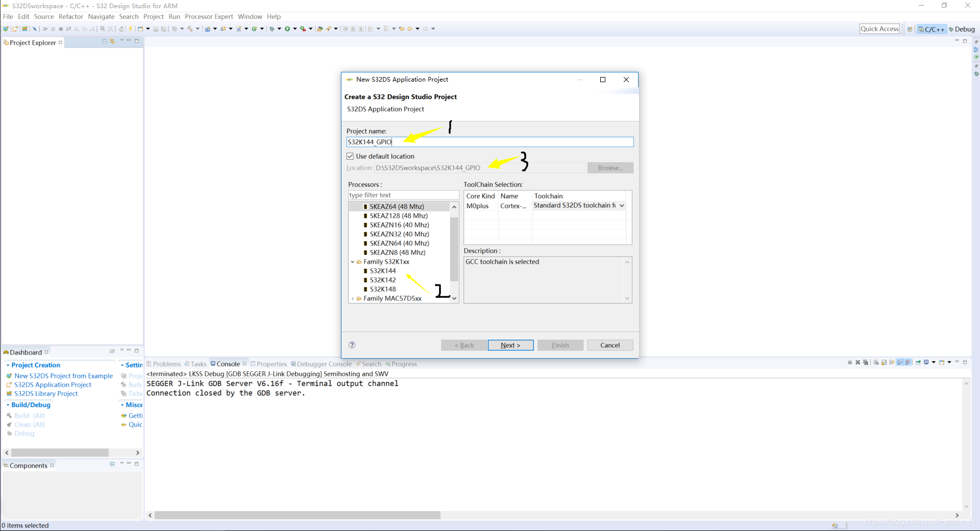Minimize the Console view panel
The height and width of the screenshot is (531, 980).
pos(957,362)
